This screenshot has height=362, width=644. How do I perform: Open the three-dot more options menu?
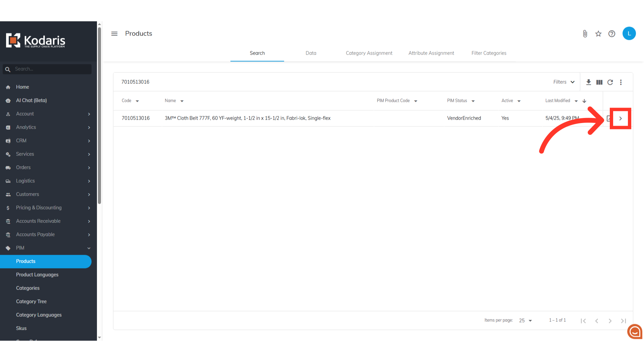[621, 82]
